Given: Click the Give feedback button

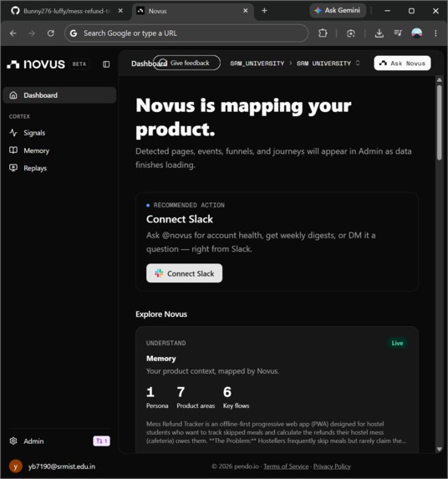Looking at the screenshot, I should click(186, 63).
